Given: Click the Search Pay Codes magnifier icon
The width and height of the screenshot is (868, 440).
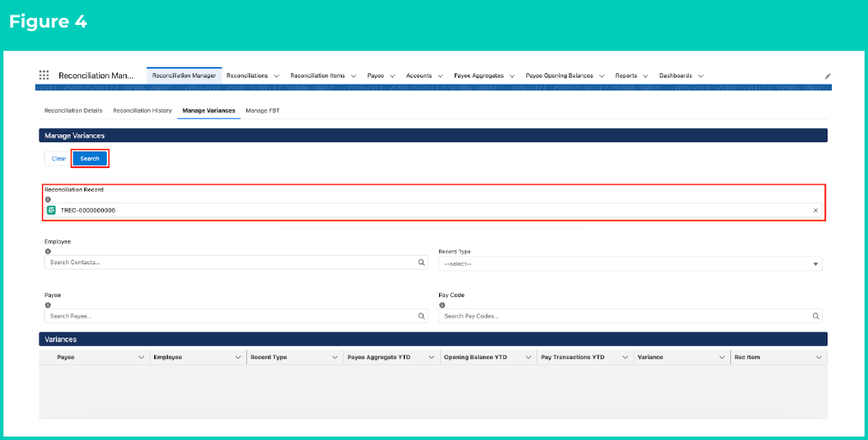Looking at the screenshot, I should 815,316.
